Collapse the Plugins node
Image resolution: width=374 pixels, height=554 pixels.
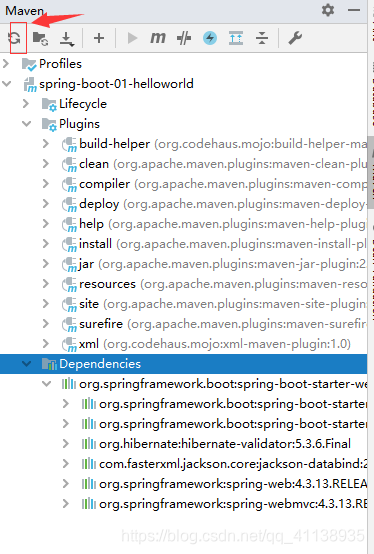coord(26,124)
